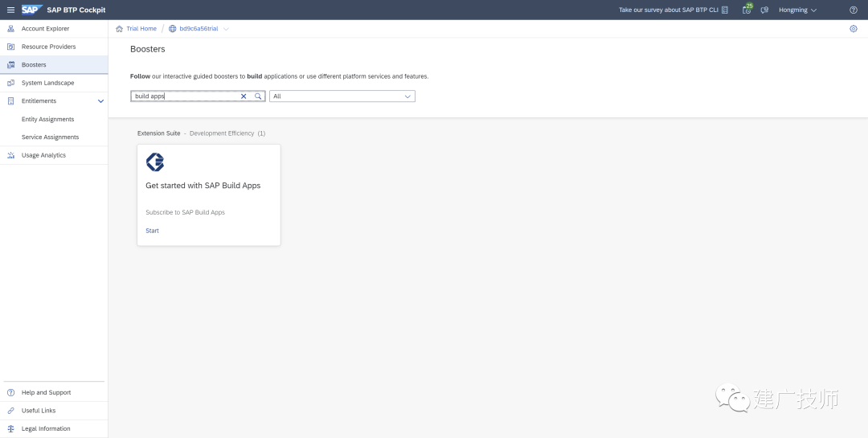Click the SAP BTP Cockpit title

(x=76, y=10)
